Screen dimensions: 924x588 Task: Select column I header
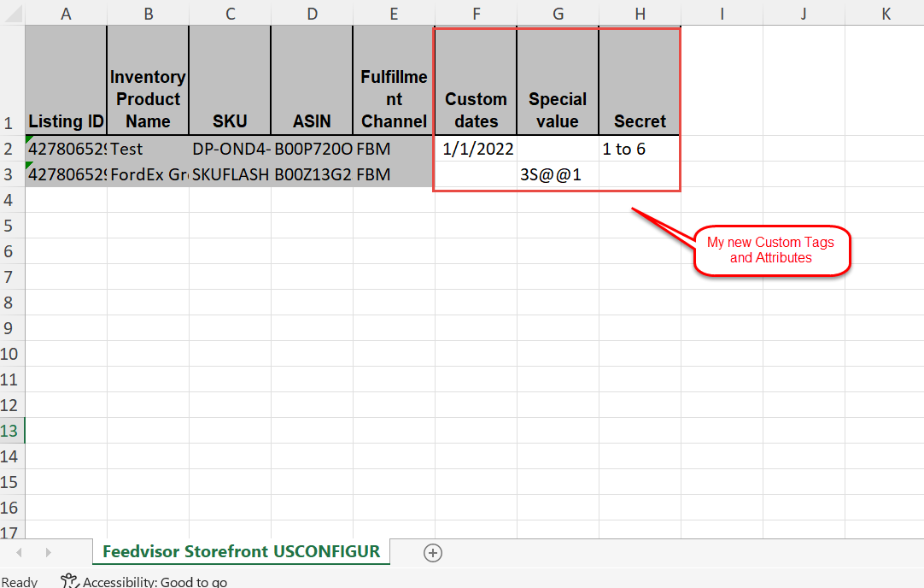tap(722, 13)
